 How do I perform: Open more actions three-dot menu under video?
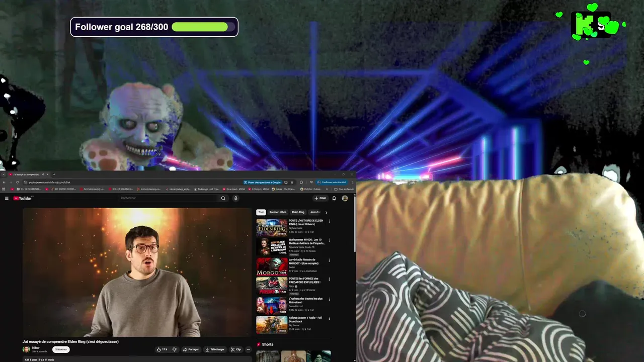(x=248, y=349)
